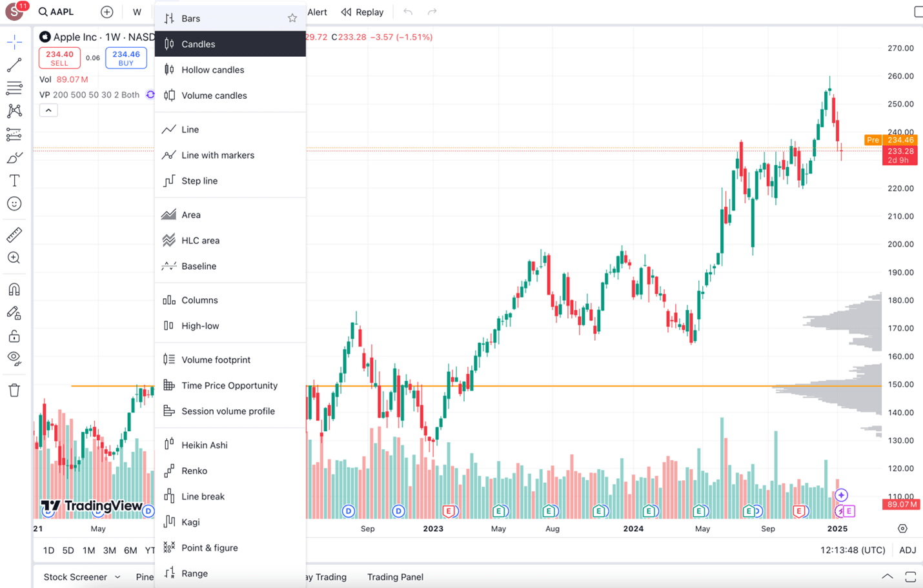Select the text annotation tool

click(14, 181)
